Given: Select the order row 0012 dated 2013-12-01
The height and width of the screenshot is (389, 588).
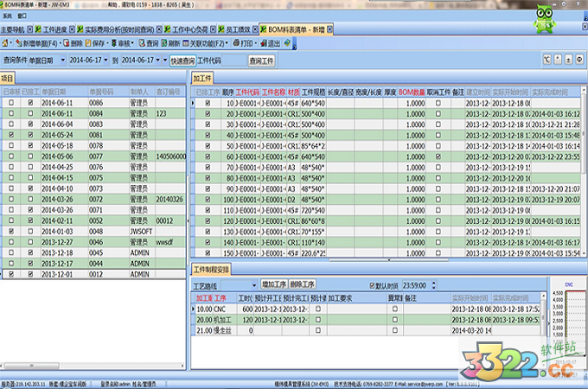Looking at the screenshot, I should 93,274.
